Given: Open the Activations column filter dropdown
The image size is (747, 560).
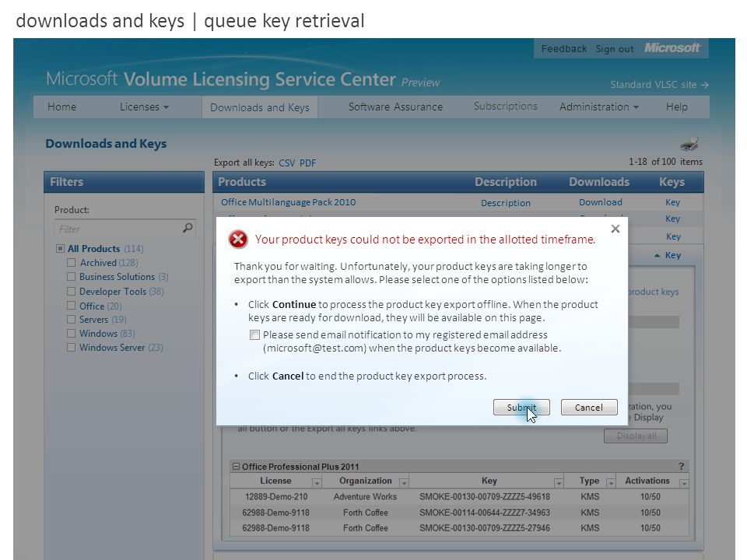Looking at the screenshot, I should (x=684, y=483).
